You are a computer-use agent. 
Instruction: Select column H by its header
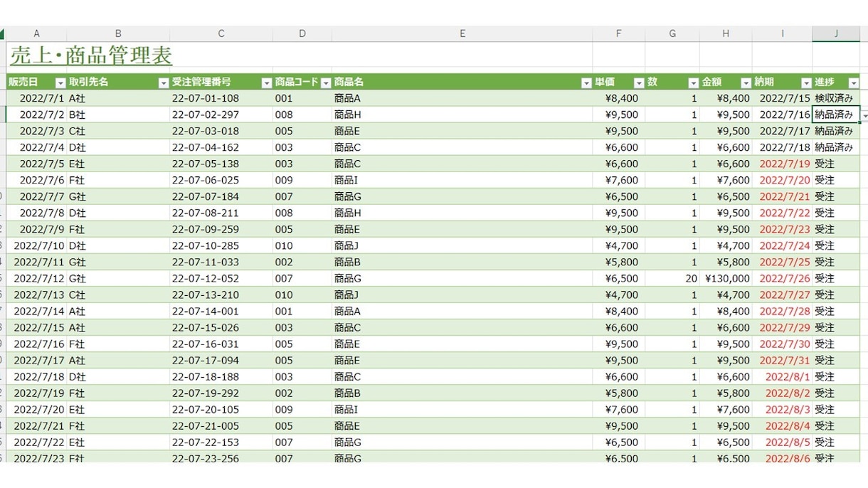pos(726,33)
